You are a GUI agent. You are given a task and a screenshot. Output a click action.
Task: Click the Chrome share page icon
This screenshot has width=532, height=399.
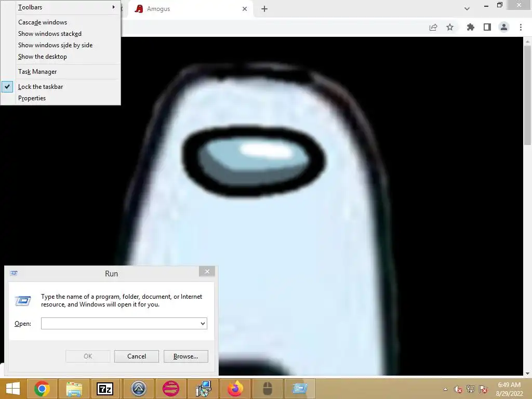click(x=433, y=27)
